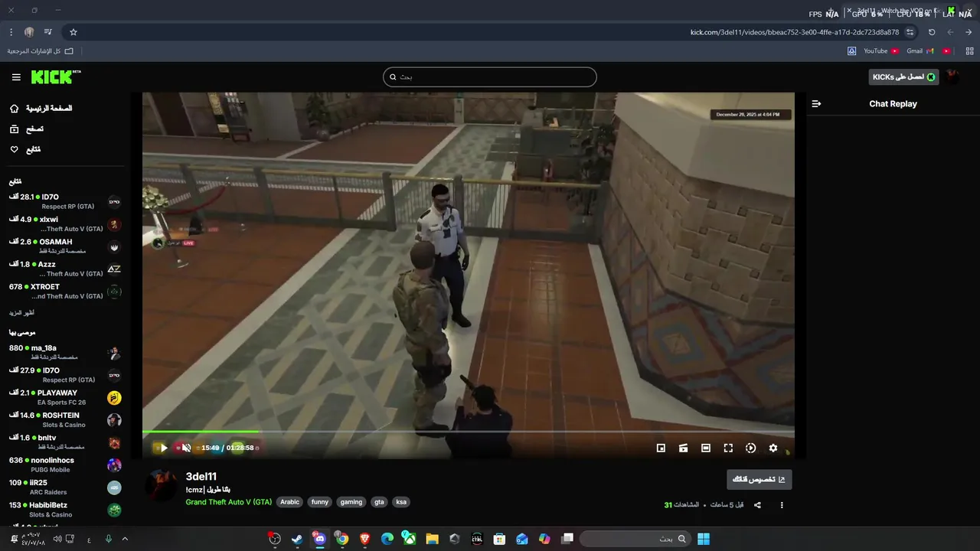Screen dimensions: 980x551
Task: Open followed channel XTROET
Action: tap(65, 291)
